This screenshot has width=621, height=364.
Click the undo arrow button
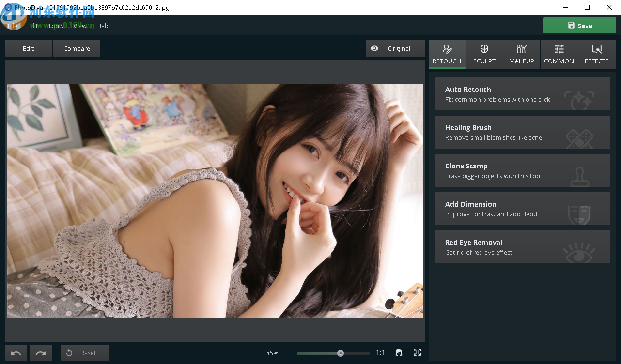[16, 353]
